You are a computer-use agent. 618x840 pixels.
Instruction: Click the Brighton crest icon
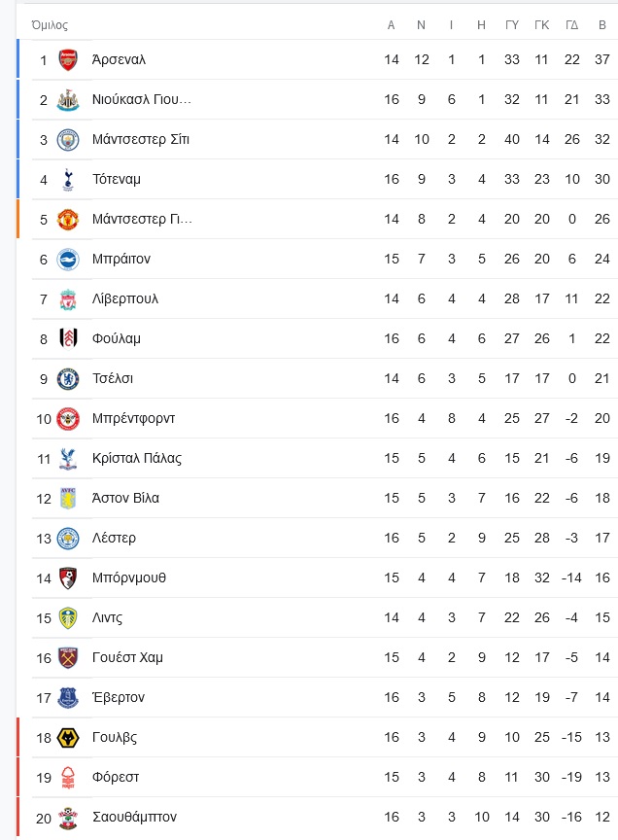click(68, 260)
